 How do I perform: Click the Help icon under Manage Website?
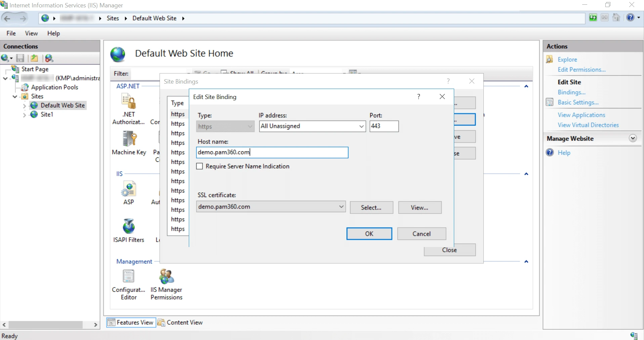[550, 152]
